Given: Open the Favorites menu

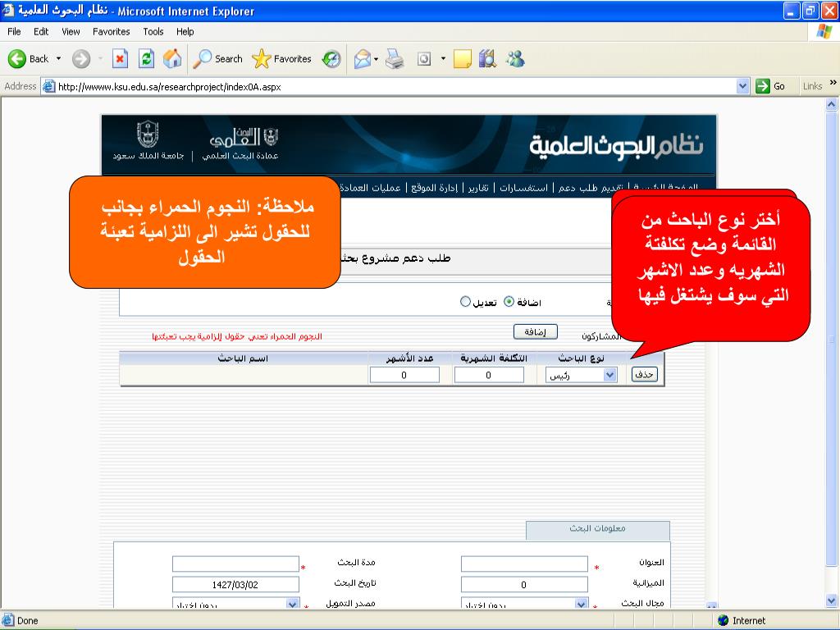Looking at the screenshot, I should (x=111, y=32).
